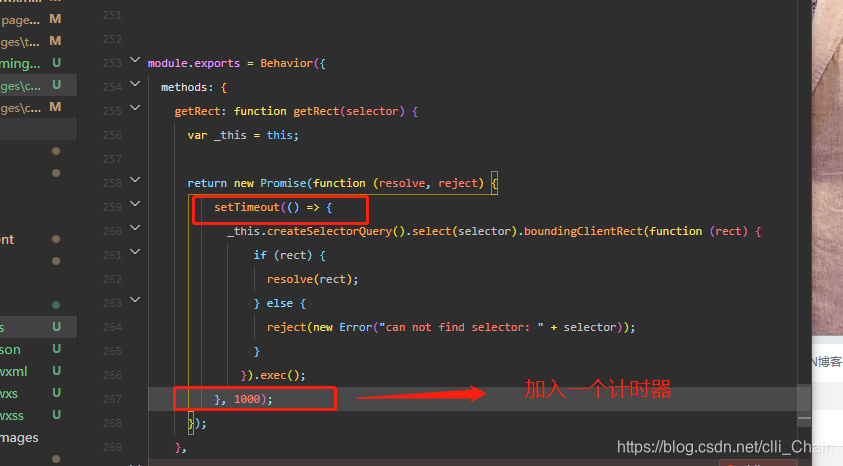The width and height of the screenshot is (843, 466).
Task: Fold the Promise block at line 258
Action: (135, 180)
